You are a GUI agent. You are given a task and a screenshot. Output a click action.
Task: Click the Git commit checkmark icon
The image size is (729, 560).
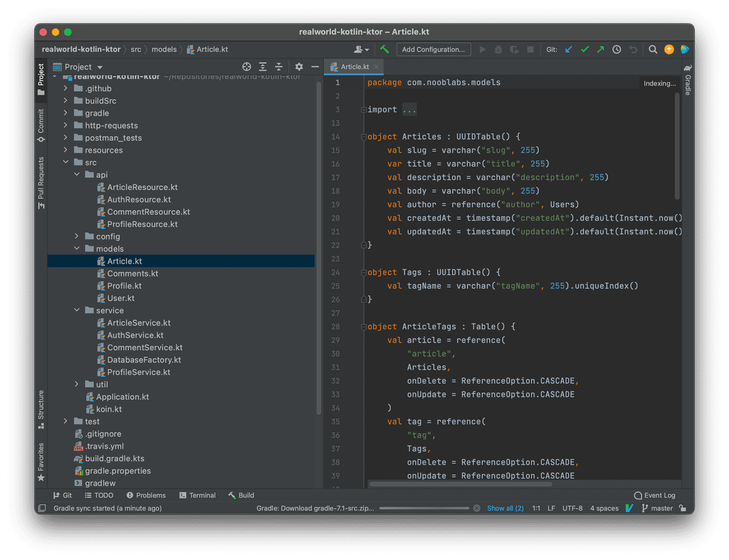point(585,49)
